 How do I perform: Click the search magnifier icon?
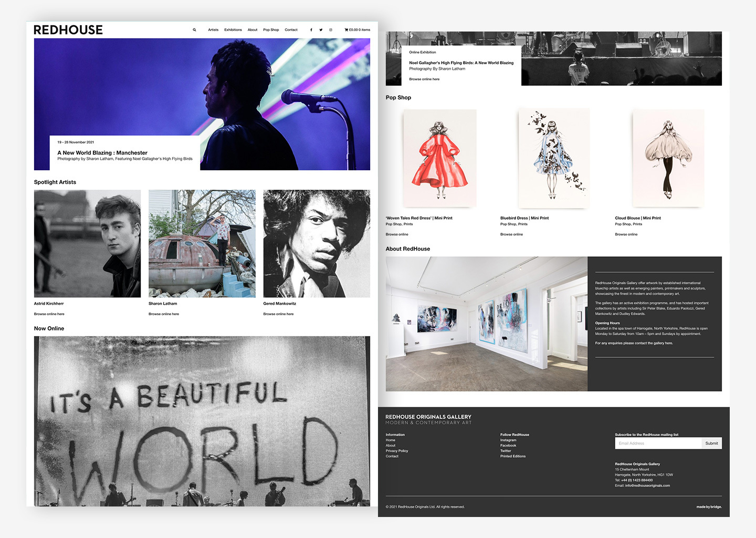point(194,30)
